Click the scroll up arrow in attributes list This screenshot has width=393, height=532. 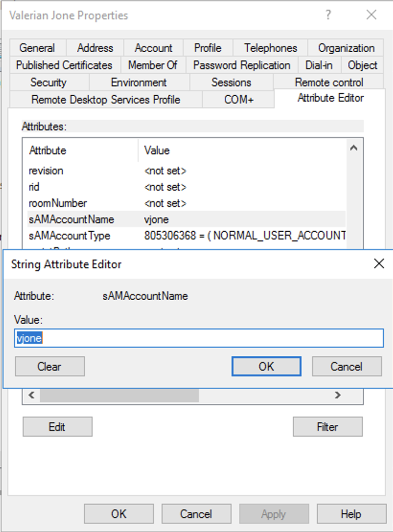[354, 148]
